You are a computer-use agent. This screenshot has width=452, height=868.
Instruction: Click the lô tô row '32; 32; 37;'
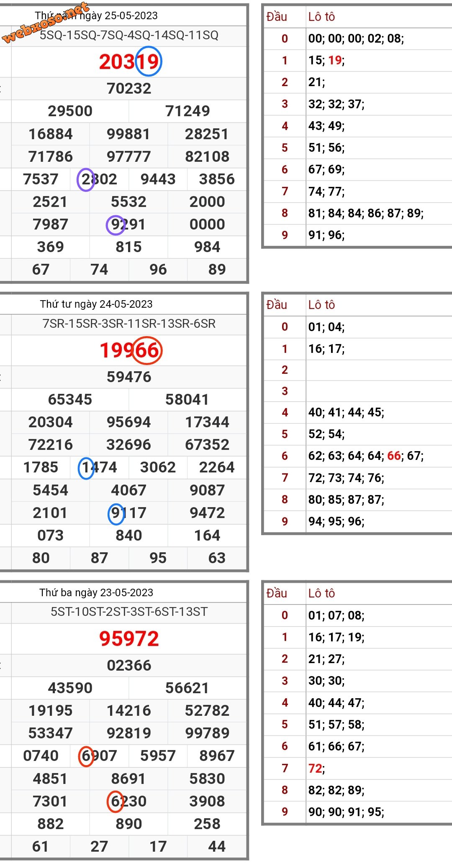pyautogui.click(x=336, y=104)
